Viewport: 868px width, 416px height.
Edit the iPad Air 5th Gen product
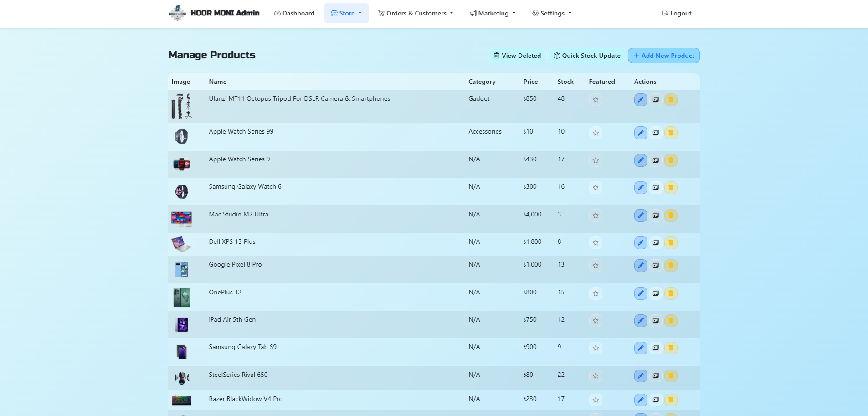[x=641, y=321]
